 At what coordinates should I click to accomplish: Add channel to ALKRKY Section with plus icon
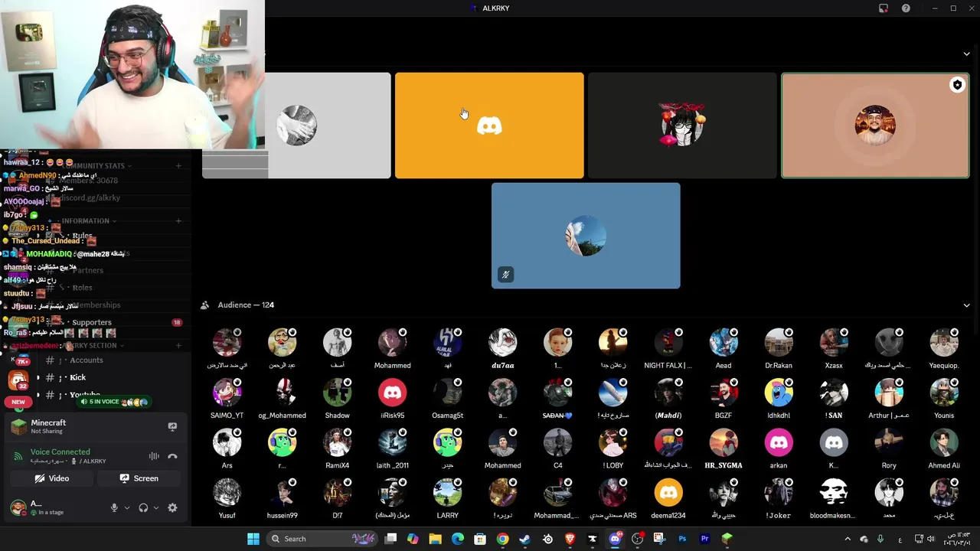click(178, 345)
